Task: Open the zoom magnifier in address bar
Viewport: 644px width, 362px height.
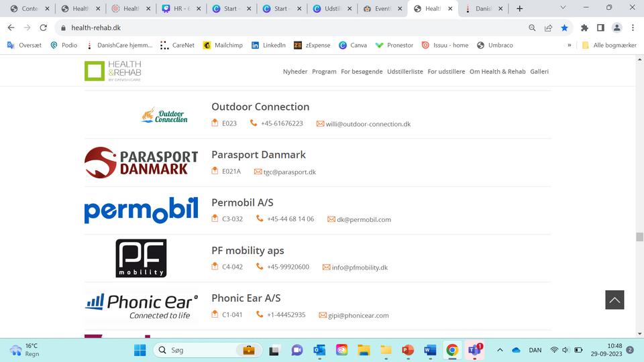Action: 532,28
